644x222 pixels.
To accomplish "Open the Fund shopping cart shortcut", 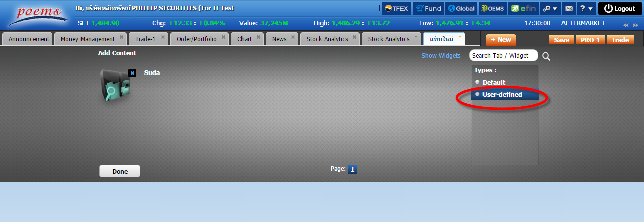I will [x=428, y=8].
